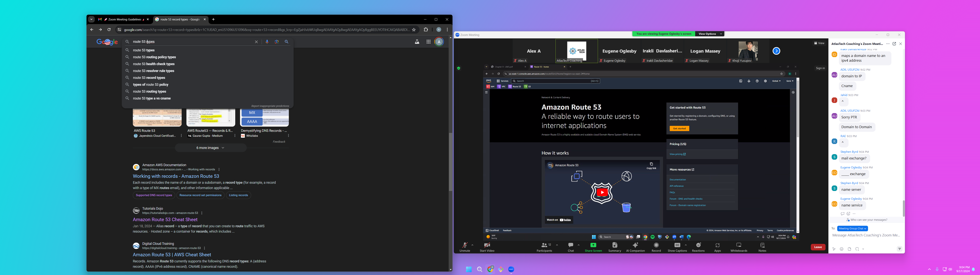This screenshot has width=980, height=275.
Task: Unmute the microphone in Zoom
Action: pyautogui.click(x=465, y=246)
